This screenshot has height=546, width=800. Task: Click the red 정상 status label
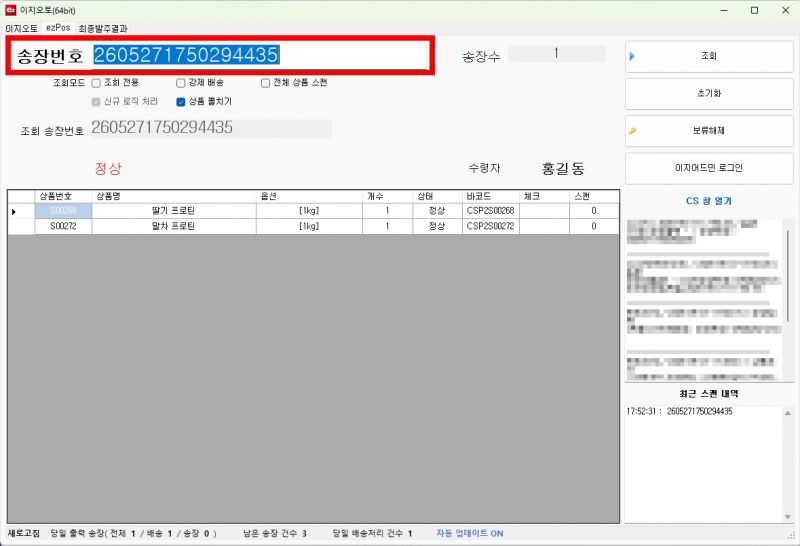(x=108, y=168)
